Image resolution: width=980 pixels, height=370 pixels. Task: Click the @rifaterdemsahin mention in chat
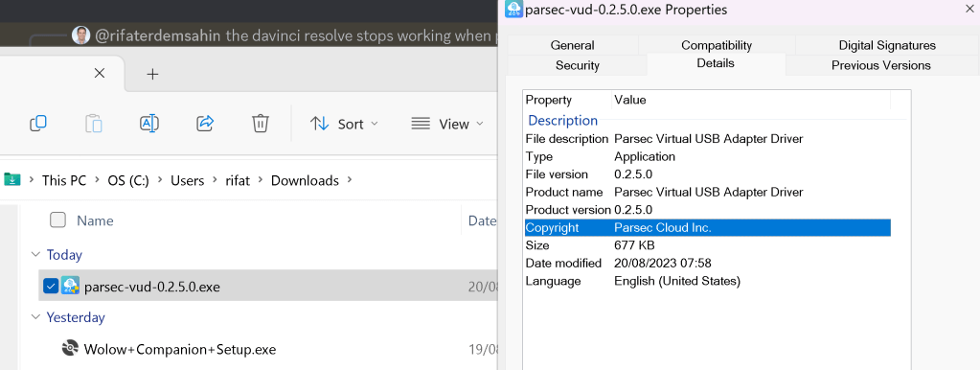coord(158,35)
